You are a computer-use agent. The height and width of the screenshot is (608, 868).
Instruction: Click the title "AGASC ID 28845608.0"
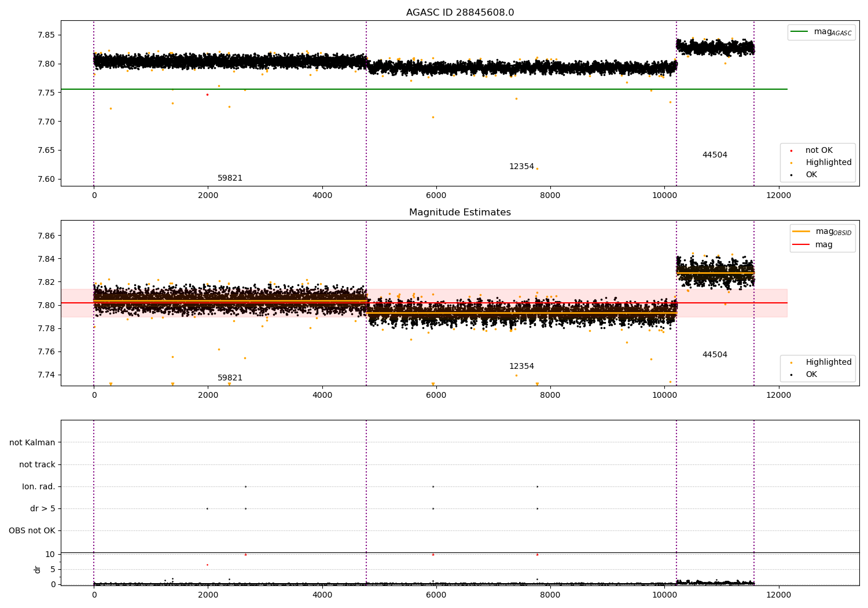coord(460,13)
